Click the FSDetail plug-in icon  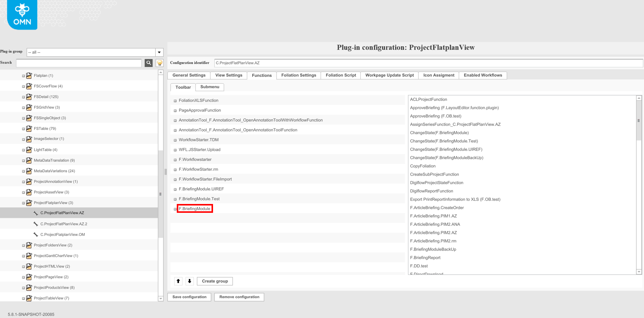point(29,97)
